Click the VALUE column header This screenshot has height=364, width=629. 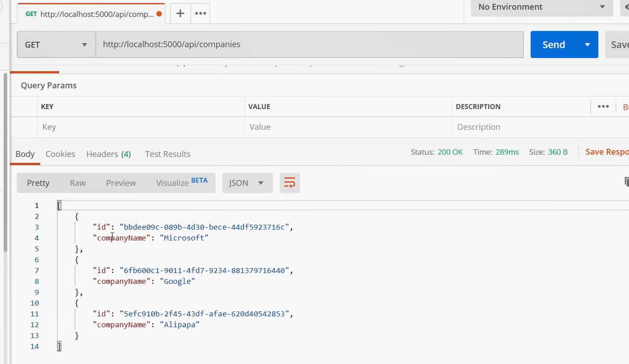(x=259, y=107)
